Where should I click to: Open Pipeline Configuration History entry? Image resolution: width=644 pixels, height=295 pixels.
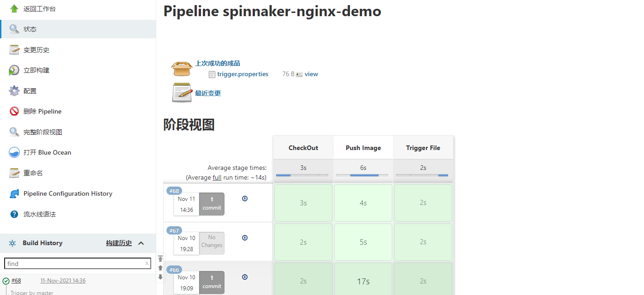[68, 193]
